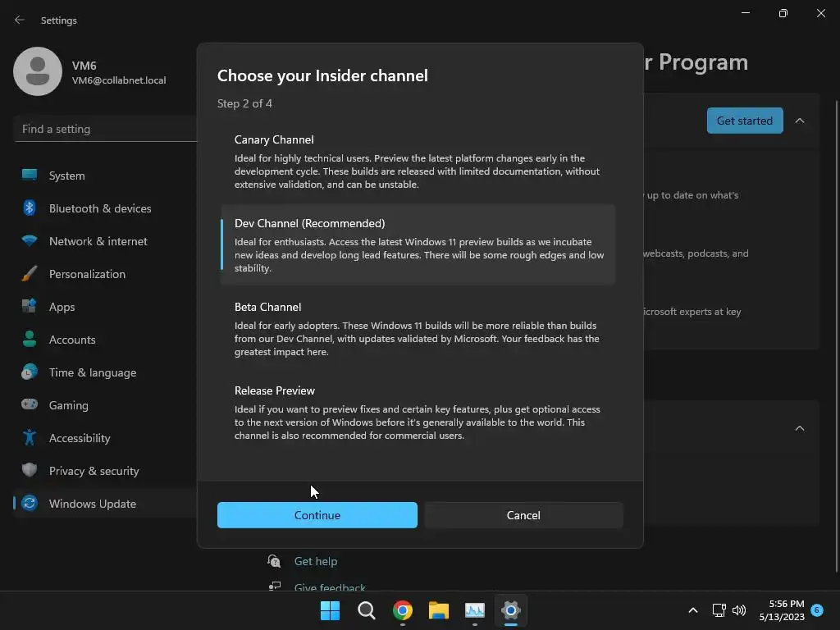Open taskbar Search magnifier

pos(367,610)
